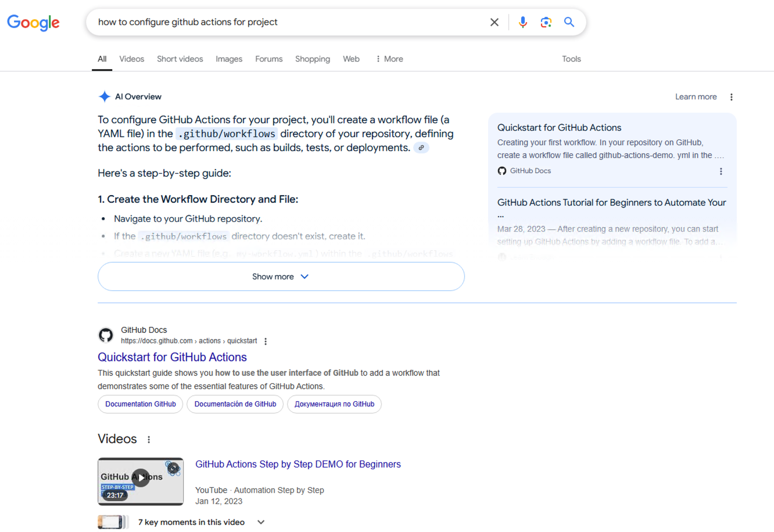Switch to the Shopping tab

pos(313,59)
